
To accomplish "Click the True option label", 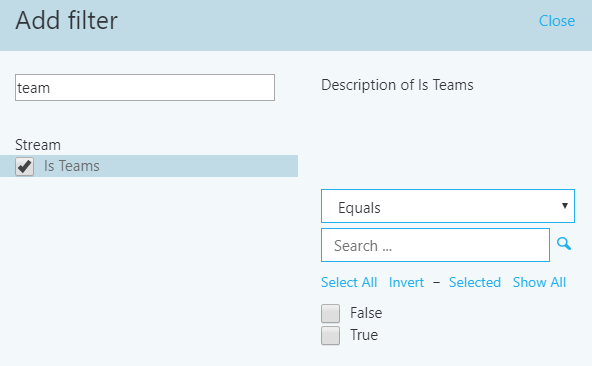I will point(364,335).
